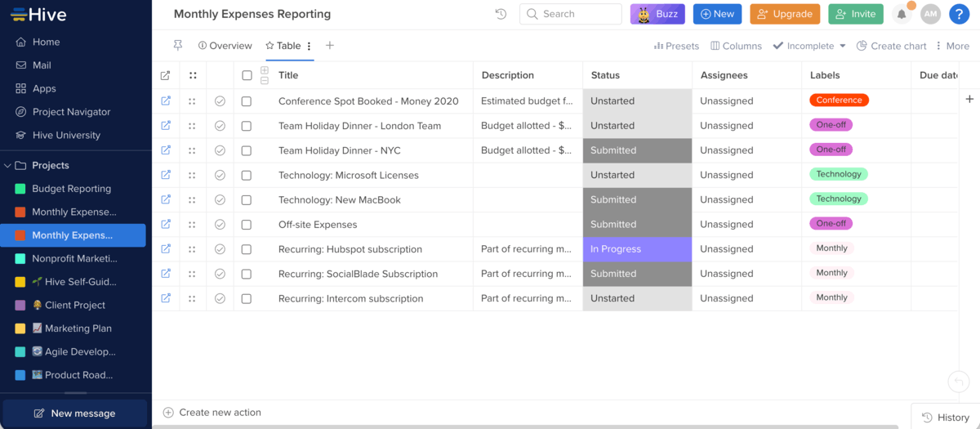980x429 pixels.
Task: Click Monthly label on Hubspot subscription row
Action: click(831, 248)
